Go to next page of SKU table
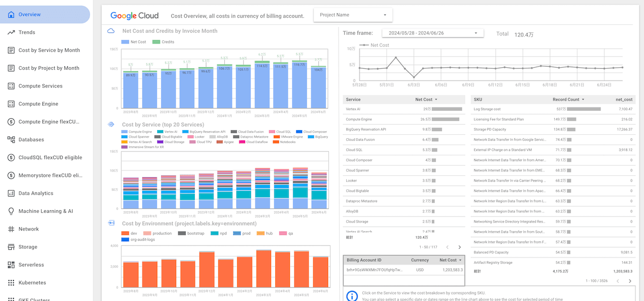The width and height of the screenshot is (644, 301). (x=631, y=281)
